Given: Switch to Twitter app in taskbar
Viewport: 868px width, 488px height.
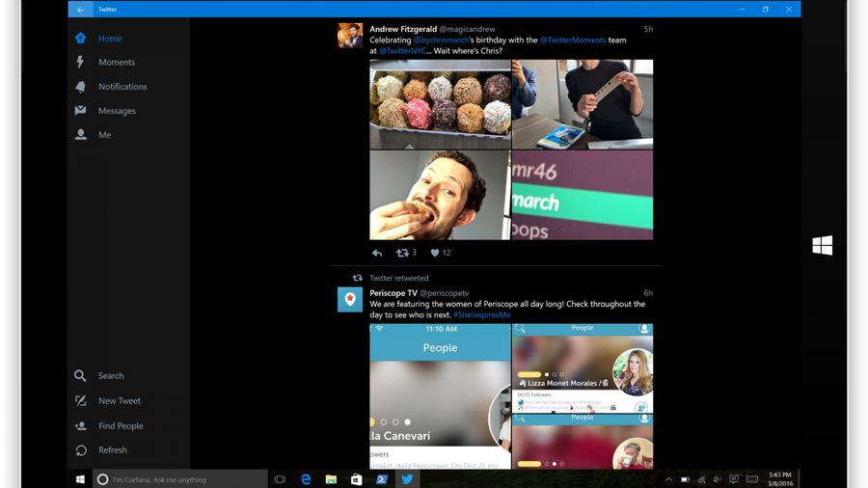Looking at the screenshot, I should (407, 479).
